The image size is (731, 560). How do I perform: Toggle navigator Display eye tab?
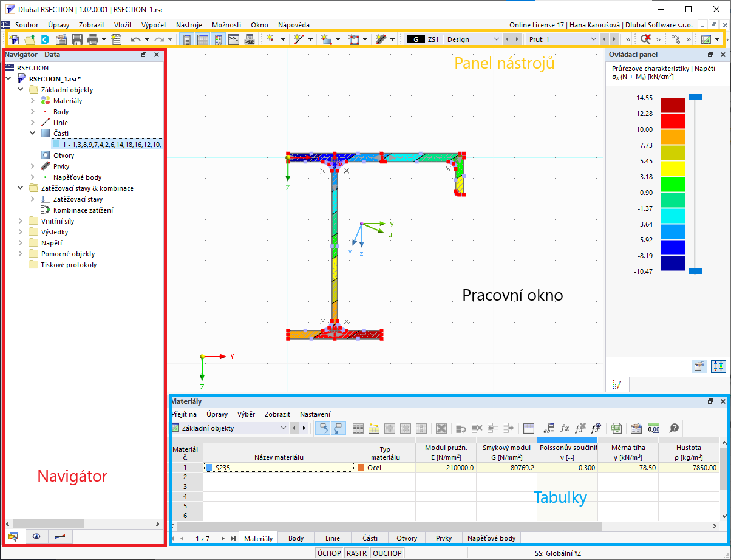(37, 537)
